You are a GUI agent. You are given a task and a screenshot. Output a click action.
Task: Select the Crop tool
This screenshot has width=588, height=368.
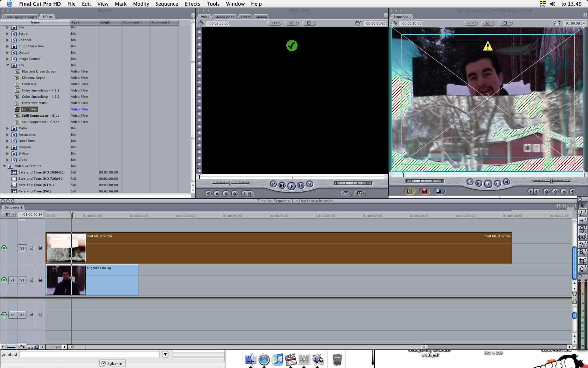tap(582, 260)
